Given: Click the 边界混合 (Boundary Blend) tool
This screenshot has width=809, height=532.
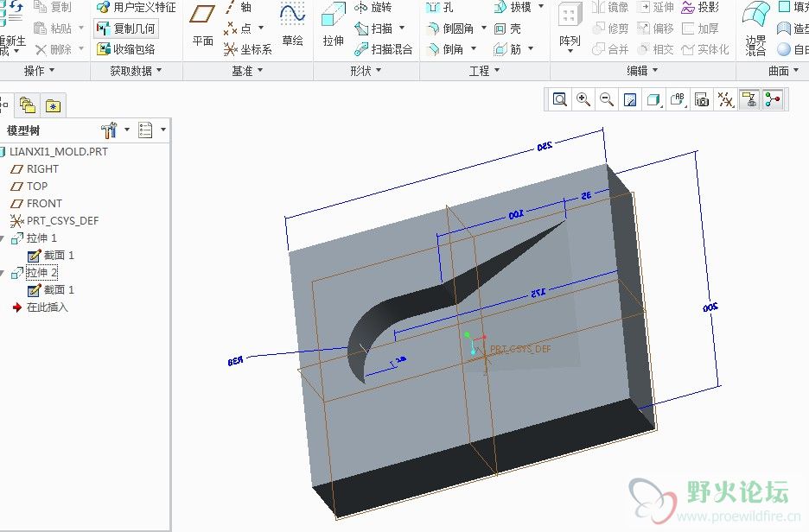Looking at the screenshot, I should coord(755,28).
